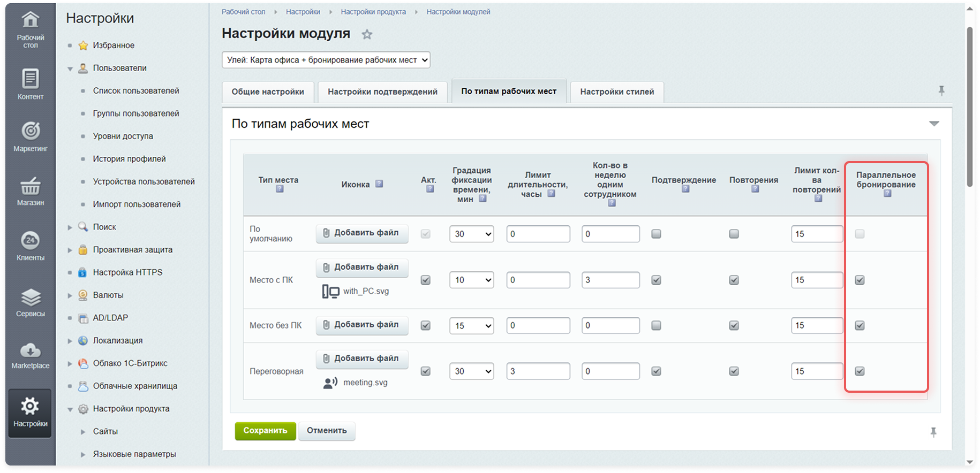The height and width of the screenshot is (473, 980).
Task: Open time gradation dropdown for Место без ПК
Action: pyautogui.click(x=472, y=325)
